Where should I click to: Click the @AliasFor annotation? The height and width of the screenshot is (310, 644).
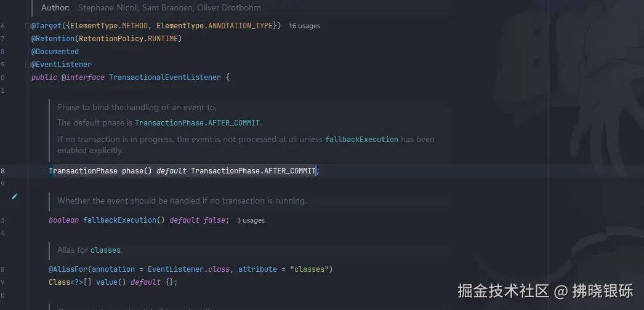[x=68, y=269]
